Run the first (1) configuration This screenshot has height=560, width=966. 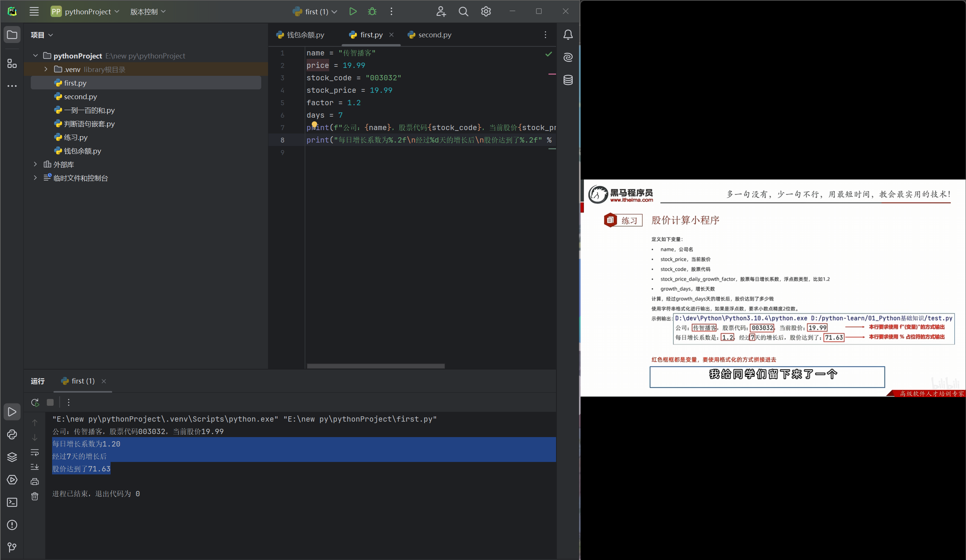pyautogui.click(x=353, y=11)
